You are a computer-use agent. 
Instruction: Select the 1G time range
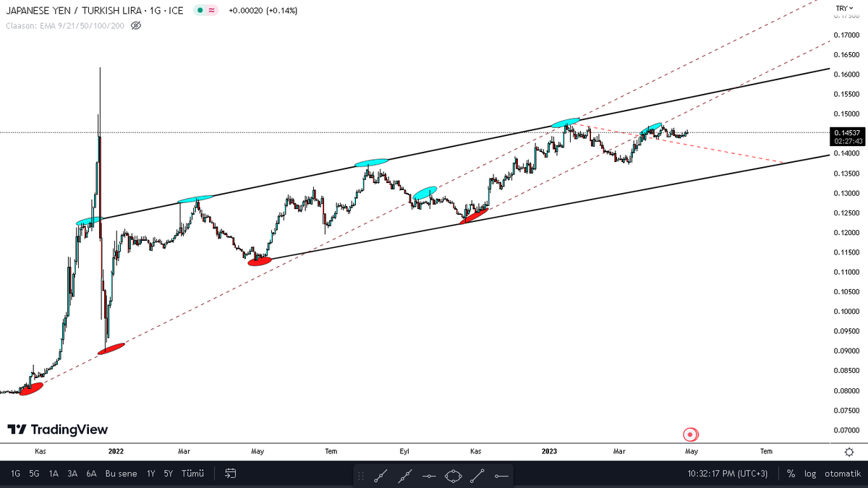(x=15, y=474)
